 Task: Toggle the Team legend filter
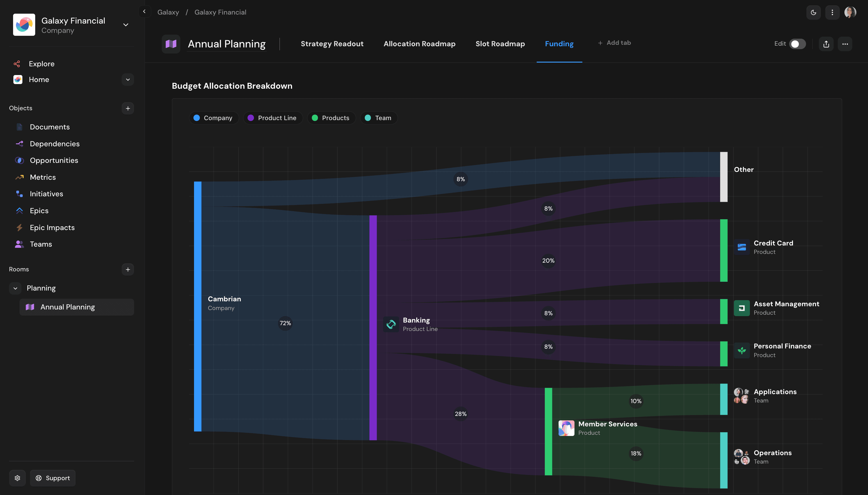(x=378, y=118)
